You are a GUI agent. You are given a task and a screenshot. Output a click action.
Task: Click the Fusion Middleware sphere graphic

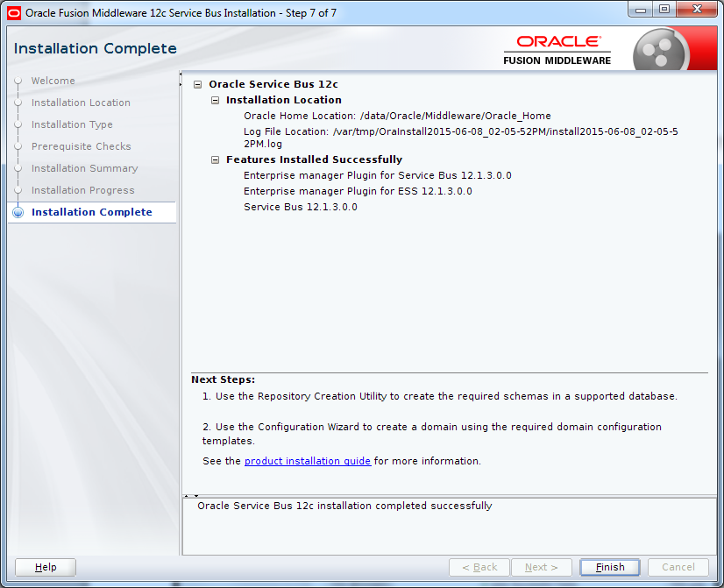click(x=661, y=50)
